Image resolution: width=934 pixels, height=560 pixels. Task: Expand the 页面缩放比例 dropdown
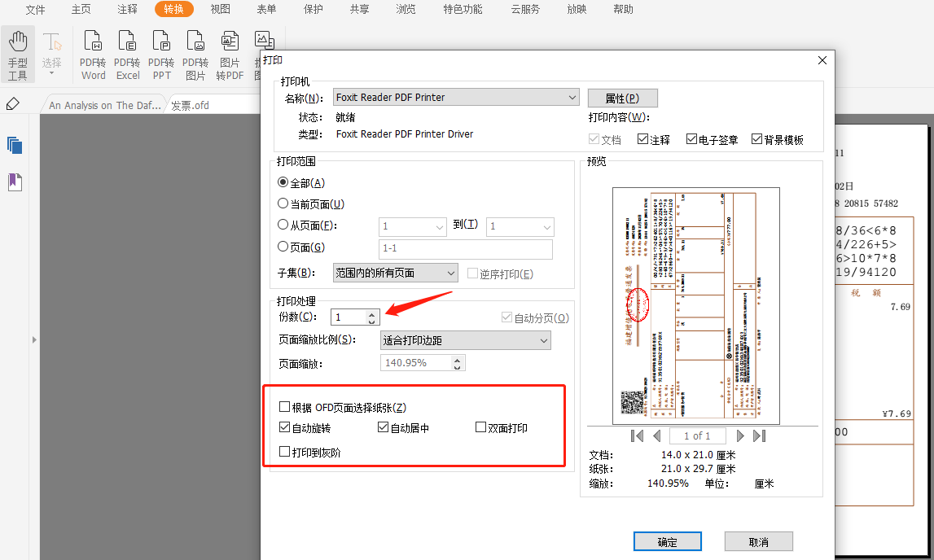pos(466,340)
